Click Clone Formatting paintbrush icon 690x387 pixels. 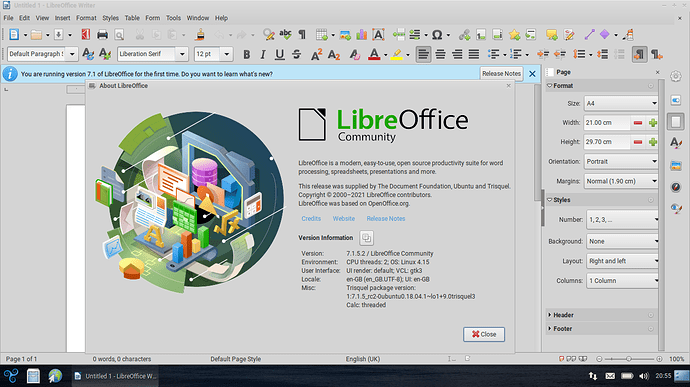pyautogui.click(x=200, y=34)
